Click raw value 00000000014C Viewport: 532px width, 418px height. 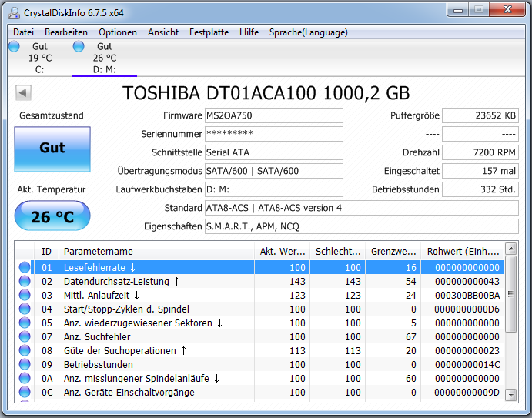point(467,364)
